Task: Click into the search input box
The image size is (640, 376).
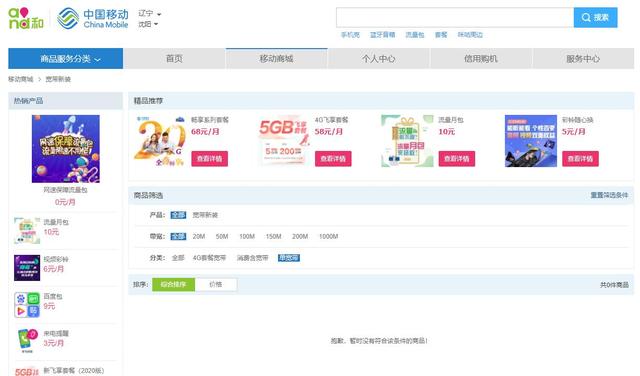Action: point(455,18)
